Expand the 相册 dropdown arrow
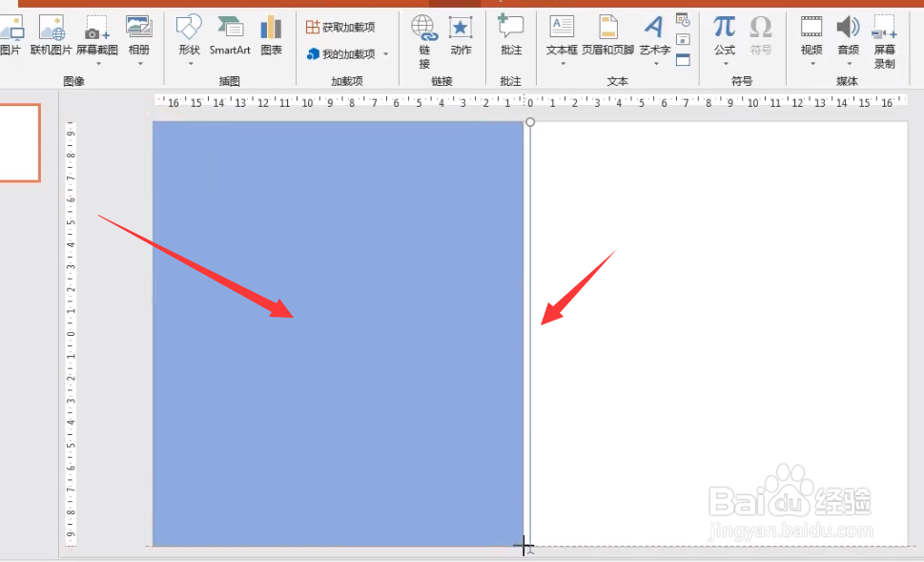Viewport: 924px width, 562px height. tap(140, 64)
